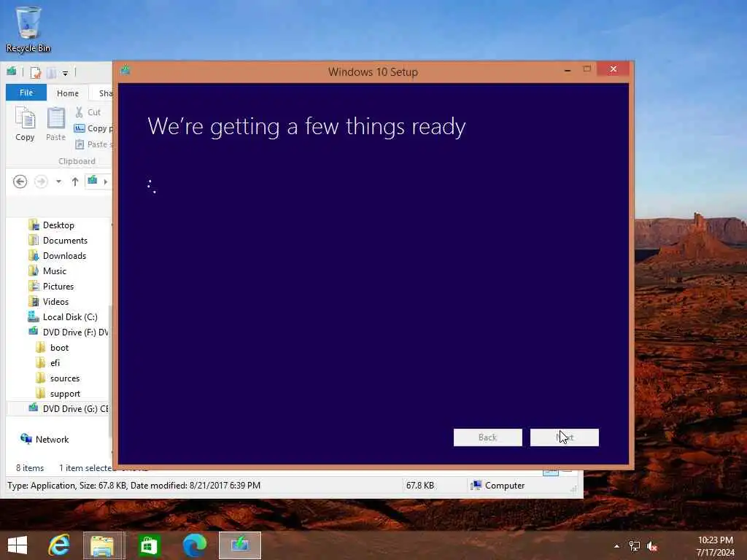This screenshot has width=747, height=560.
Task: Select Desktop in the navigation pane
Action: 58,225
